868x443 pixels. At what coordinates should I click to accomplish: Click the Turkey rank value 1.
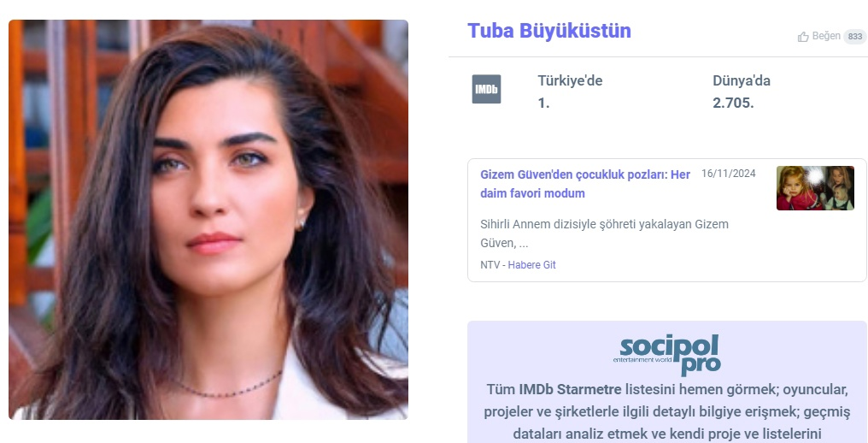(x=543, y=103)
